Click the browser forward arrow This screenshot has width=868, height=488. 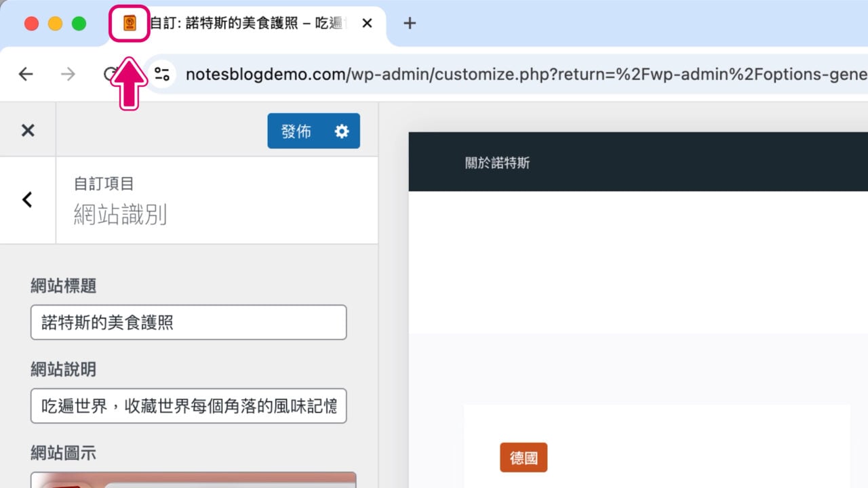(68, 74)
